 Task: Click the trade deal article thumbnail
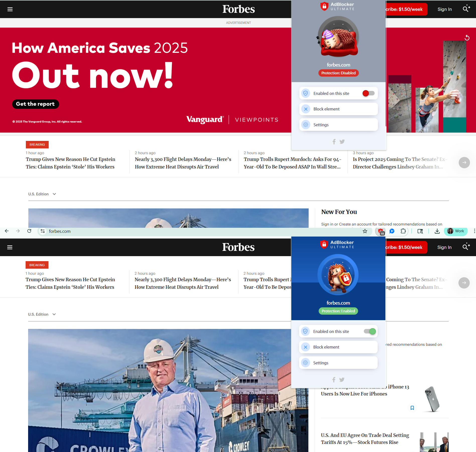434,442
